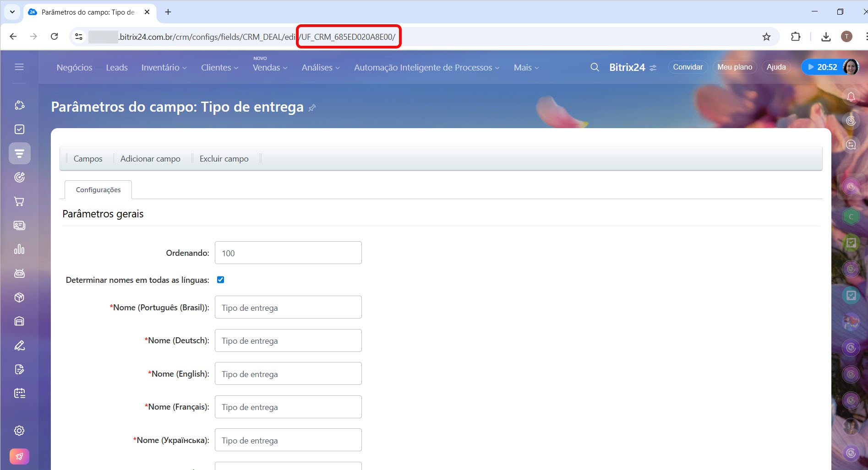This screenshot has width=868, height=470.
Task: Toggle the hamburger menu in sidebar
Action: 19,67
